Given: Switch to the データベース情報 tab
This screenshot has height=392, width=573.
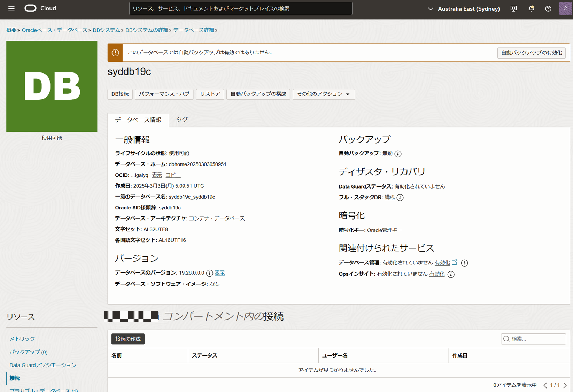Looking at the screenshot, I should pos(138,120).
